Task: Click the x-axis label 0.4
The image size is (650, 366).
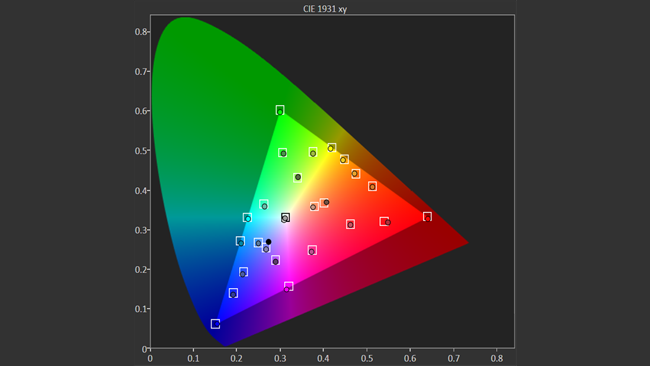Action: 323,358
